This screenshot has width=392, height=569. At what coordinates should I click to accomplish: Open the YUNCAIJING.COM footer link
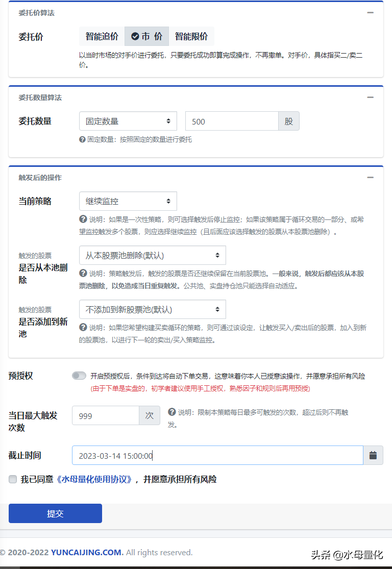pyautogui.click(x=87, y=552)
